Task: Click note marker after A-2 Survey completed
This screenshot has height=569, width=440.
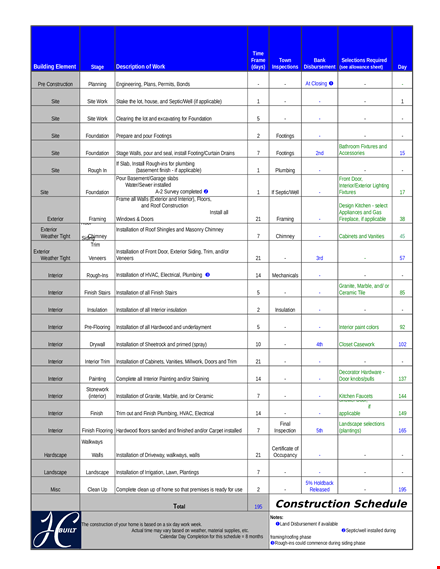Action: [206, 191]
